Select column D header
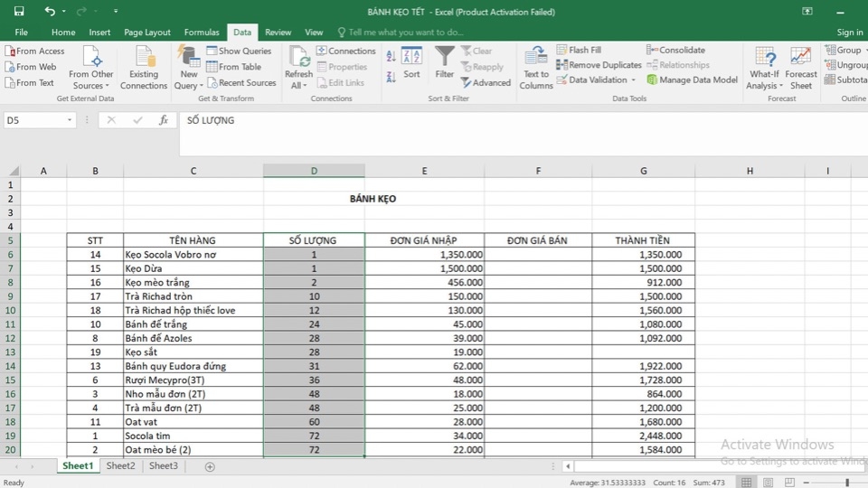Image resolution: width=868 pixels, height=488 pixels. pyautogui.click(x=314, y=171)
